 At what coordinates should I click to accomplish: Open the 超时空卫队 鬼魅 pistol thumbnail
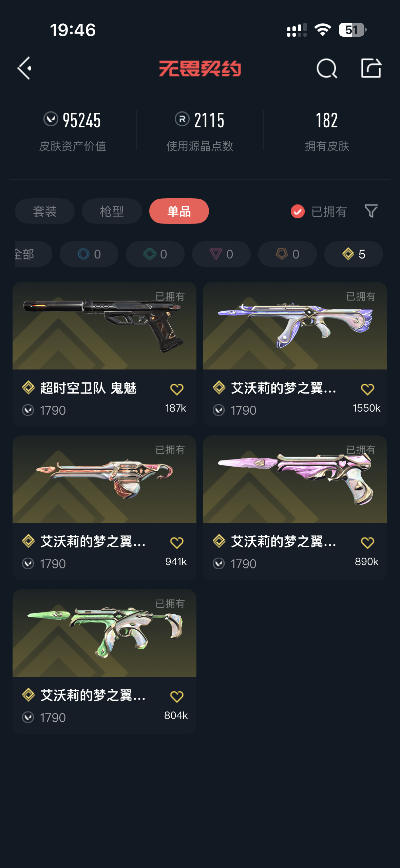coord(104,326)
